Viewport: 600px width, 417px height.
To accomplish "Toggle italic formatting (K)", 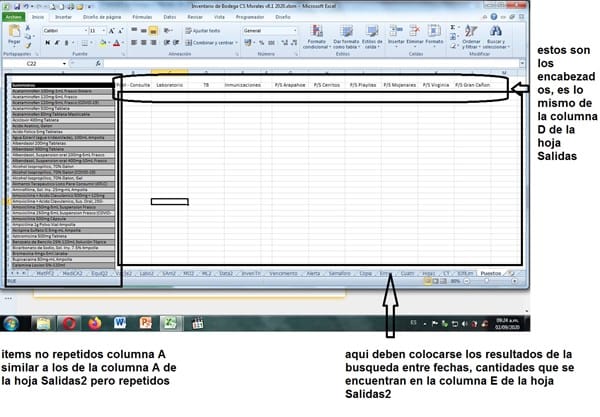I will (x=57, y=43).
